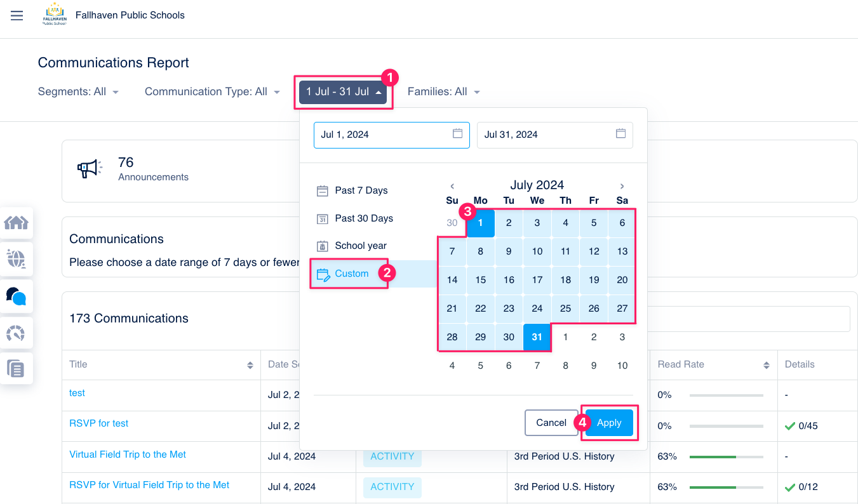Click the calendar icon in start date field
858x504 pixels.
click(x=457, y=133)
